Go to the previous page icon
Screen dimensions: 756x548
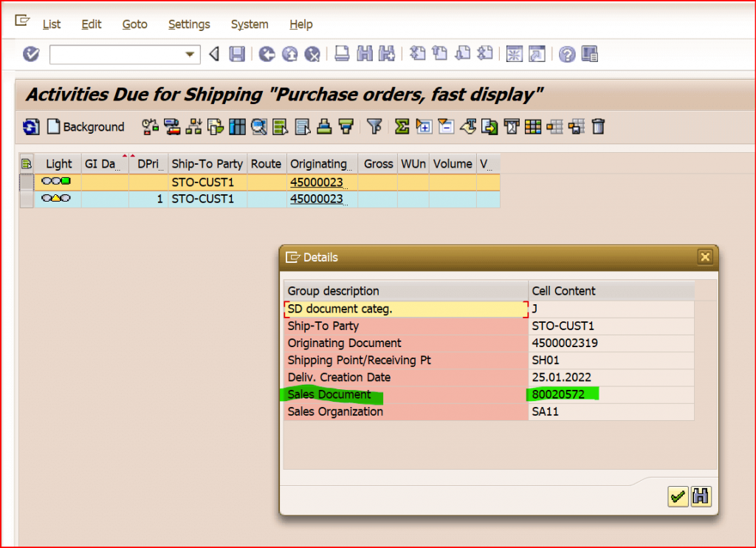440,53
